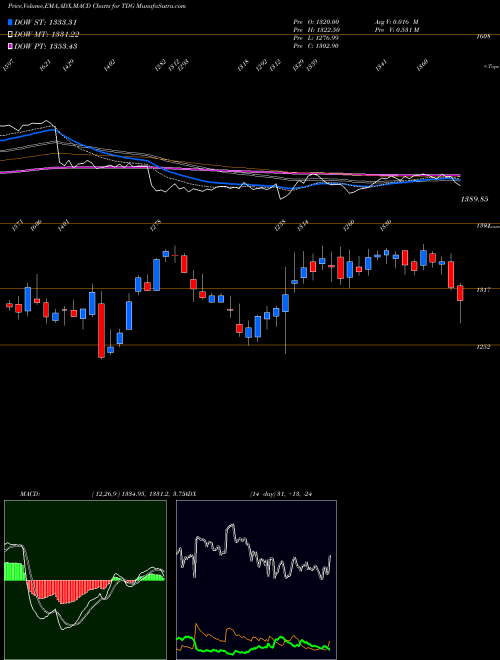Click the tall red candlestick at the chart low
Viewport: 500px width, 660px height.
pos(101,330)
